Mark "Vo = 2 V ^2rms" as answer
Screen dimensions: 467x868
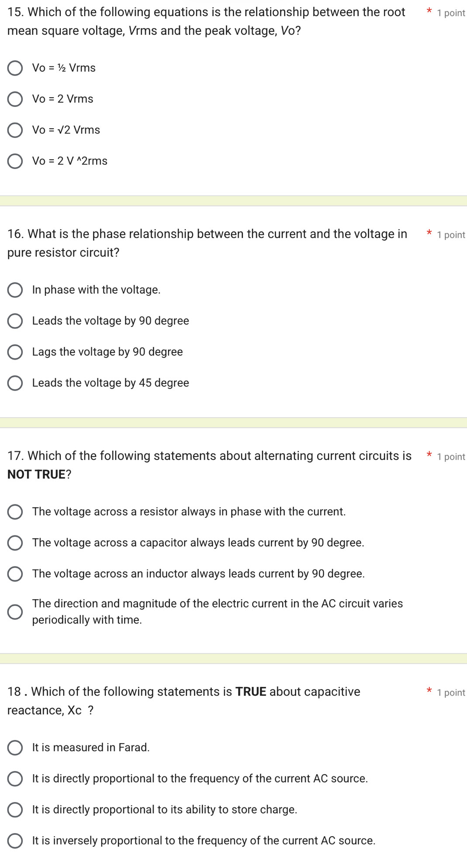click(x=15, y=161)
